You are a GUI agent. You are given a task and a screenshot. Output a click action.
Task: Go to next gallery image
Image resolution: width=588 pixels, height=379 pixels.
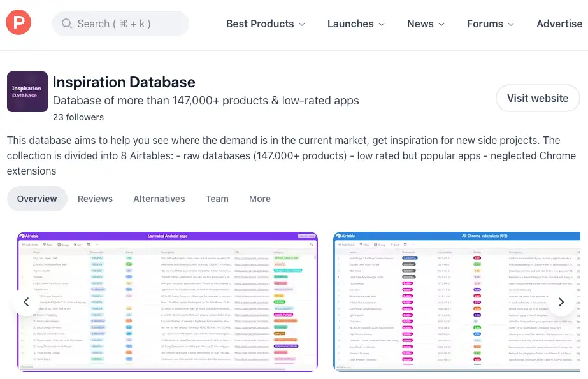pos(561,302)
